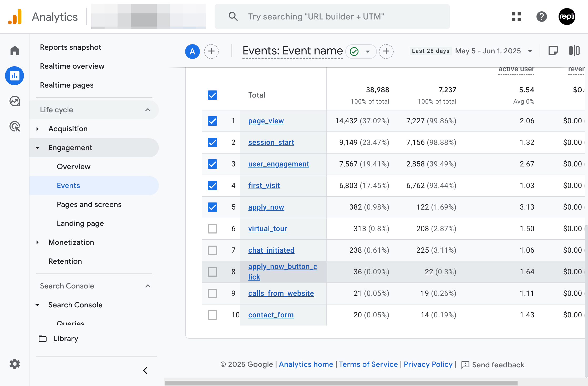The image size is (588, 386).
Task: Uncheck the session_start row checkbox
Action: pyautogui.click(x=212, y=143)
